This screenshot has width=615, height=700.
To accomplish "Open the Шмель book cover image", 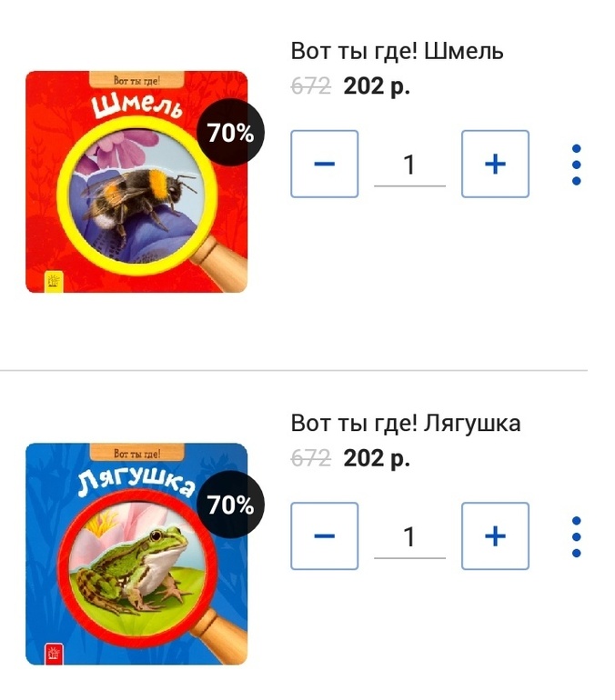I will [x=136, y=182].
